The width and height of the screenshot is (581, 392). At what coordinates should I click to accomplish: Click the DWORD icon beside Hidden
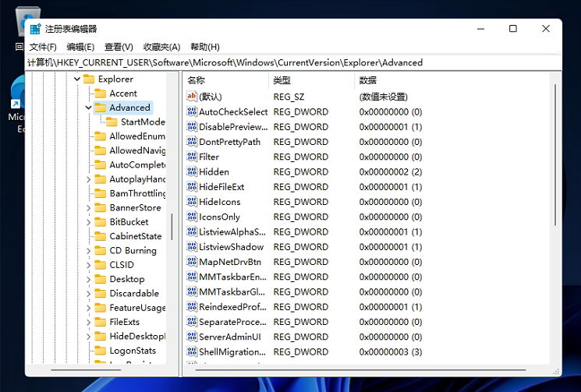[x=192, y=171]
